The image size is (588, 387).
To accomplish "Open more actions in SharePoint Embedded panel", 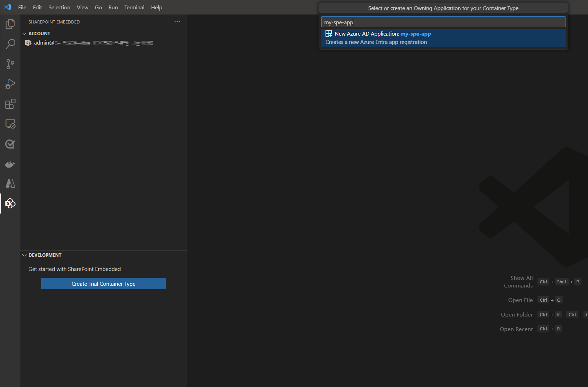I will point(177,21).
